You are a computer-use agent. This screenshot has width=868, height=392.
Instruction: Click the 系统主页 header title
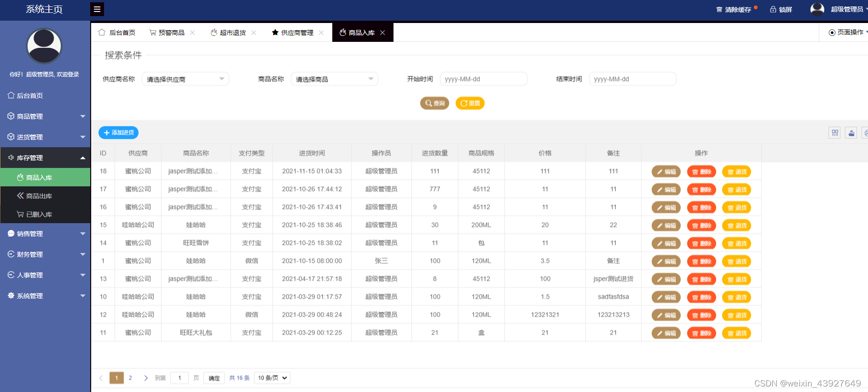44,9
